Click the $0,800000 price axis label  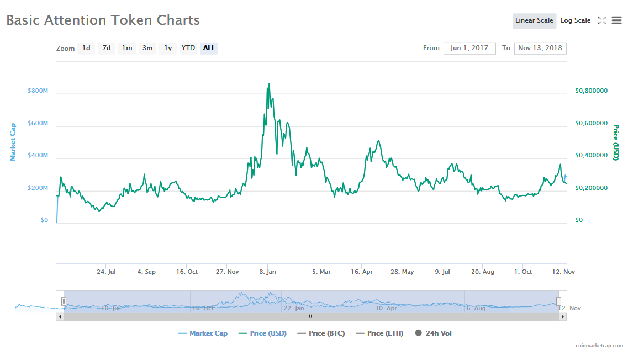coord(592,91)
